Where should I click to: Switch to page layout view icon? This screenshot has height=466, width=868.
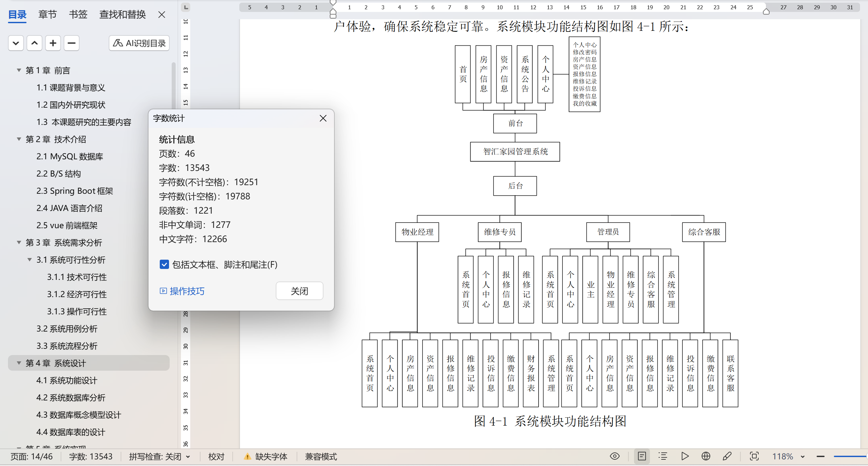click(x=642, y=456)
